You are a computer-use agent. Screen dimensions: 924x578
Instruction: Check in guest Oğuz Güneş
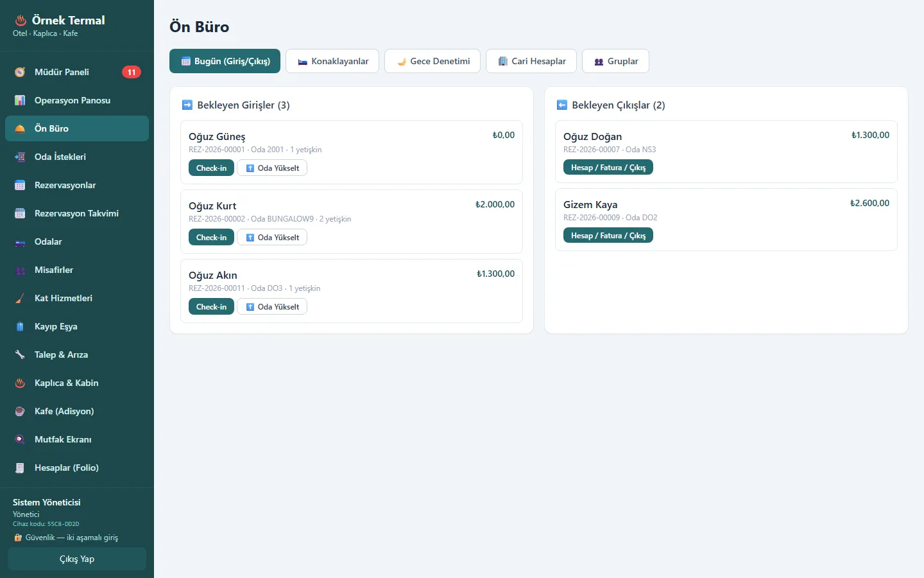click(211, 168)
